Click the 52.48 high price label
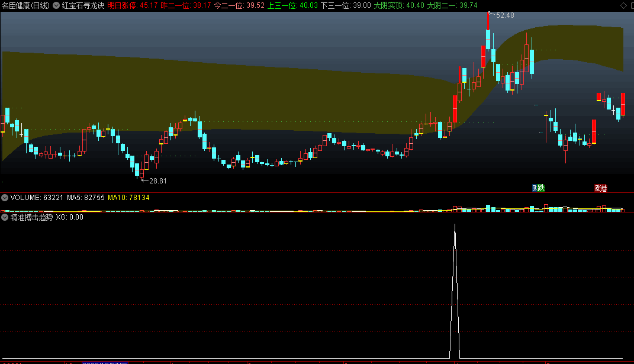The image size is (634, 364). pos(505,15)
